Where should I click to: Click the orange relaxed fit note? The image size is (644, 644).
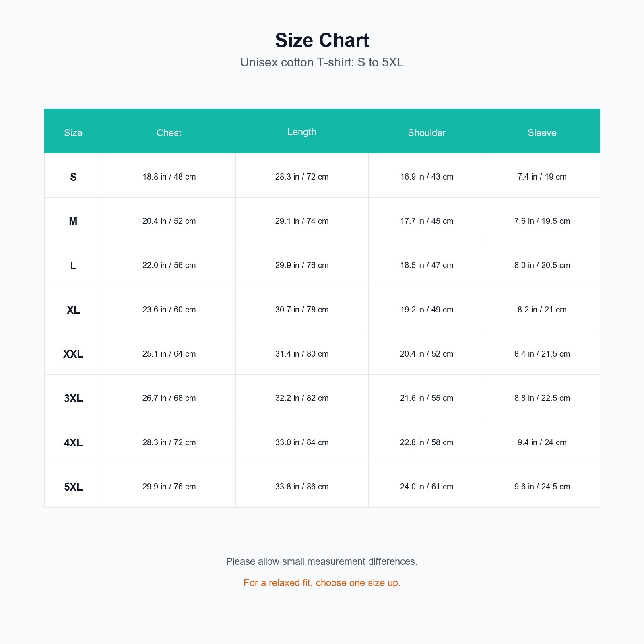[x=322, y=583]
